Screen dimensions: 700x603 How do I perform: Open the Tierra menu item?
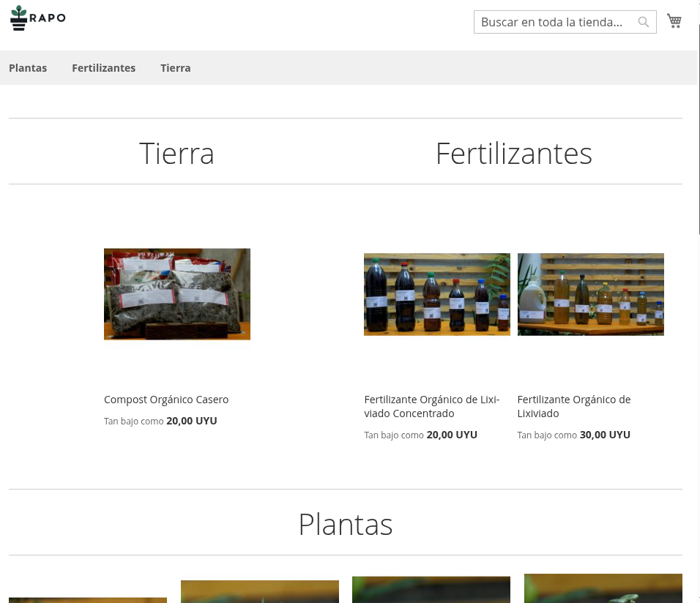(x=176, y=68)
